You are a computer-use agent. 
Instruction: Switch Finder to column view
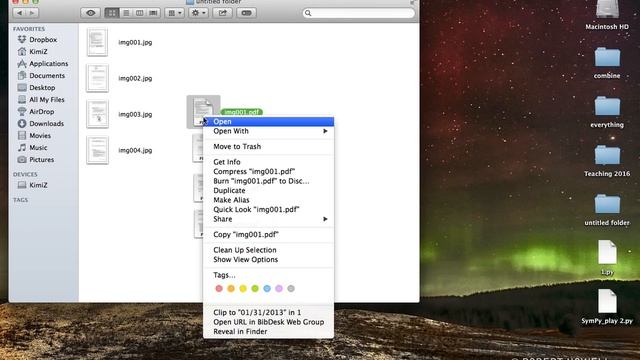click(140, 13)
